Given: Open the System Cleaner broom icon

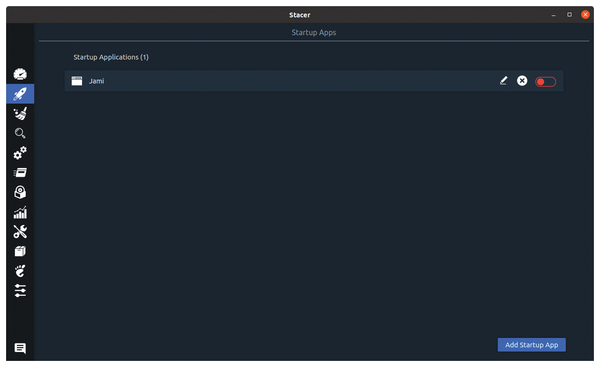Looking at the screenshot, I should click(20, 114).
